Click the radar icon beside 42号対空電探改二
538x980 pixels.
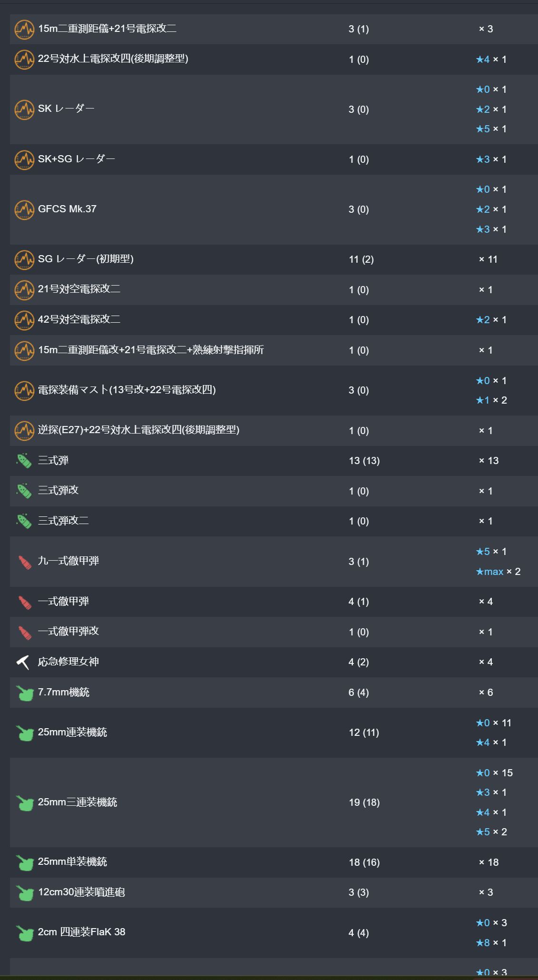click(24, 320)
